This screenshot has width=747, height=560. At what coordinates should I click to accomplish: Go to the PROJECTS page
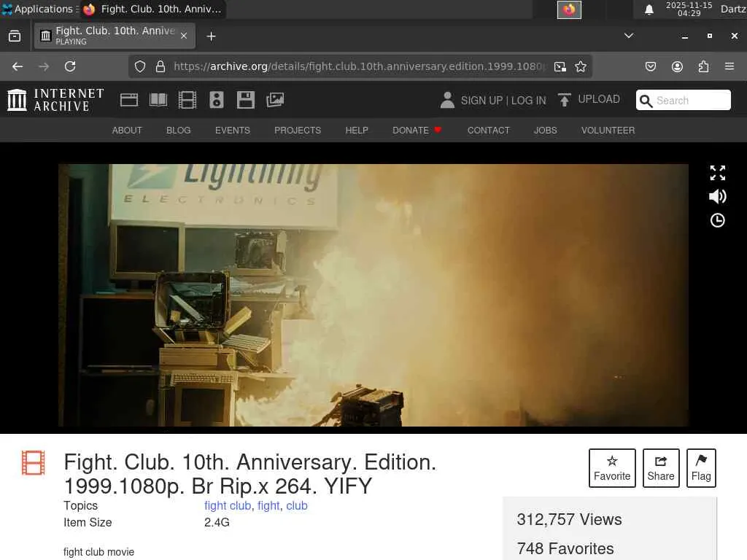(x=298, y=131)
